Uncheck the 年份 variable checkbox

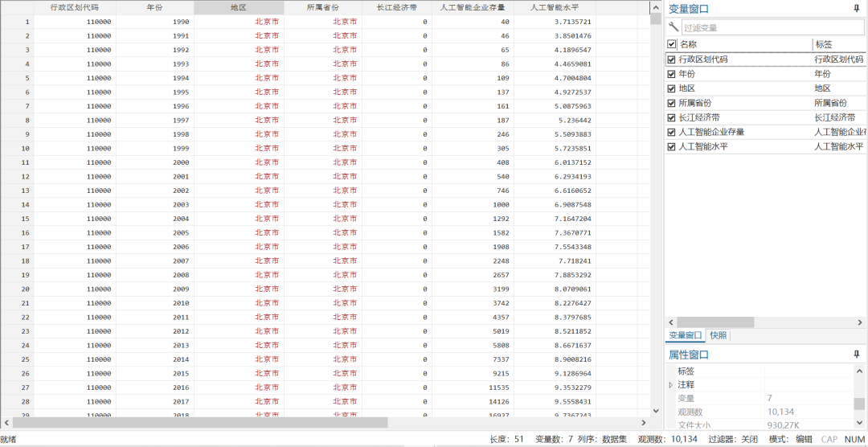point(671,74)
